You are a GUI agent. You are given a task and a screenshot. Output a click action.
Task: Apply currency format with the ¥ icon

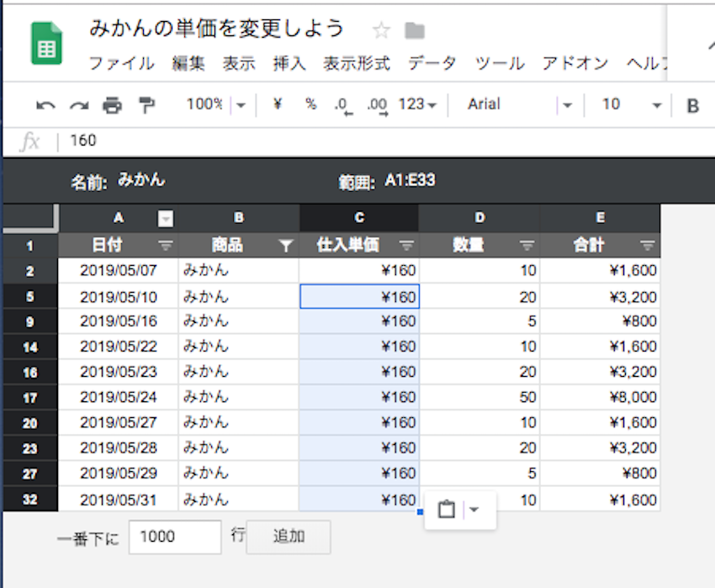pos(278,105)
